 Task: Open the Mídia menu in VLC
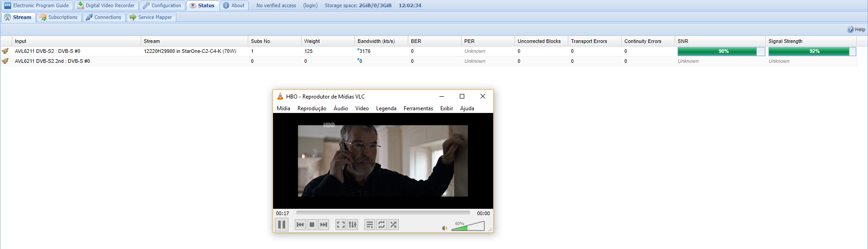(x=283, y=108)
